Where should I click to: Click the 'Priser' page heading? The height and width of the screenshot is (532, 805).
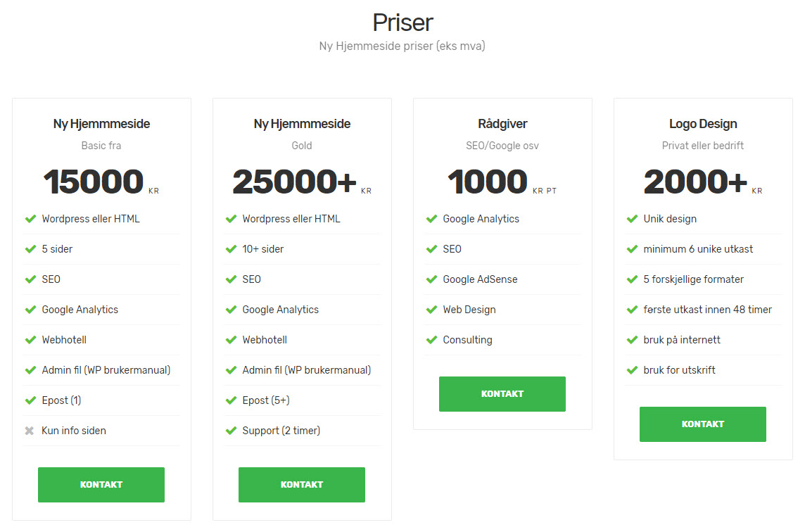pyautogui.click(x=402, y=23)
